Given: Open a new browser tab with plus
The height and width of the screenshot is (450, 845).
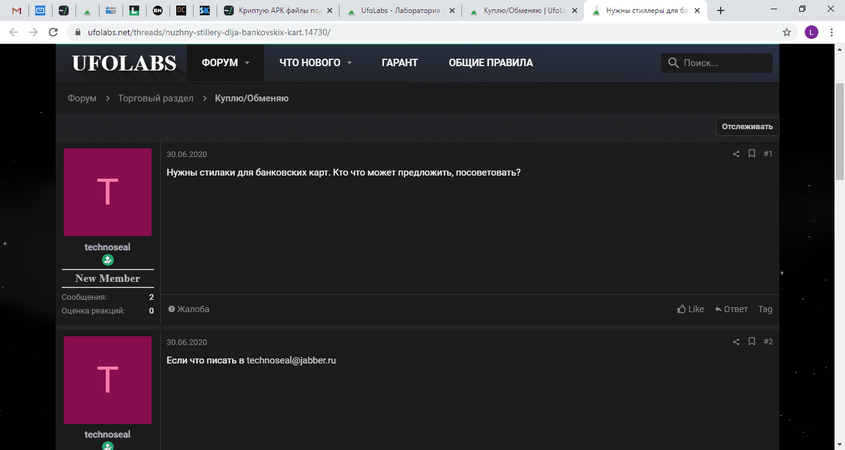Looking at the screenshot, I should click(x=720, y=10).
